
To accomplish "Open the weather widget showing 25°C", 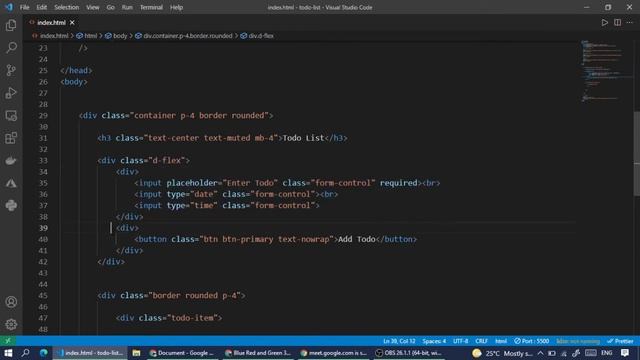I will [x=502, y=353].
